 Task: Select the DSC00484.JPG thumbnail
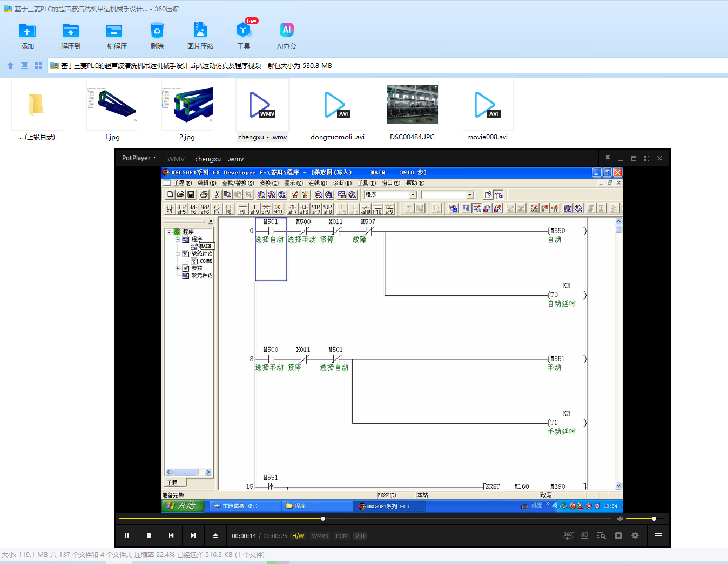413,111
